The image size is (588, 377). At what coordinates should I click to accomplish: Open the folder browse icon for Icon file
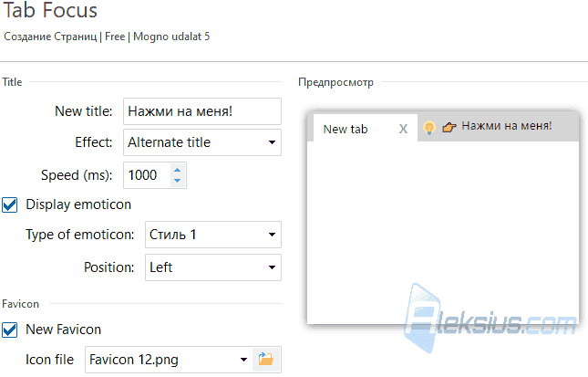coord(266,360)
